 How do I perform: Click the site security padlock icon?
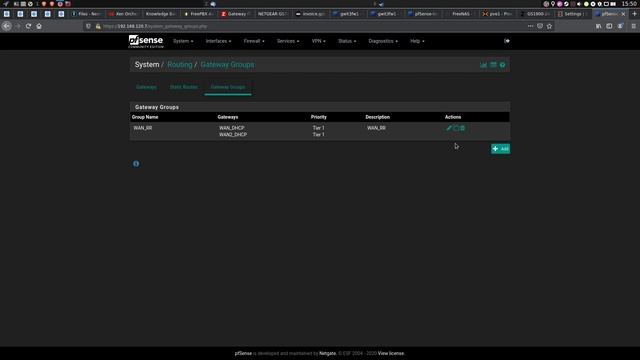(x=98, y=26)
